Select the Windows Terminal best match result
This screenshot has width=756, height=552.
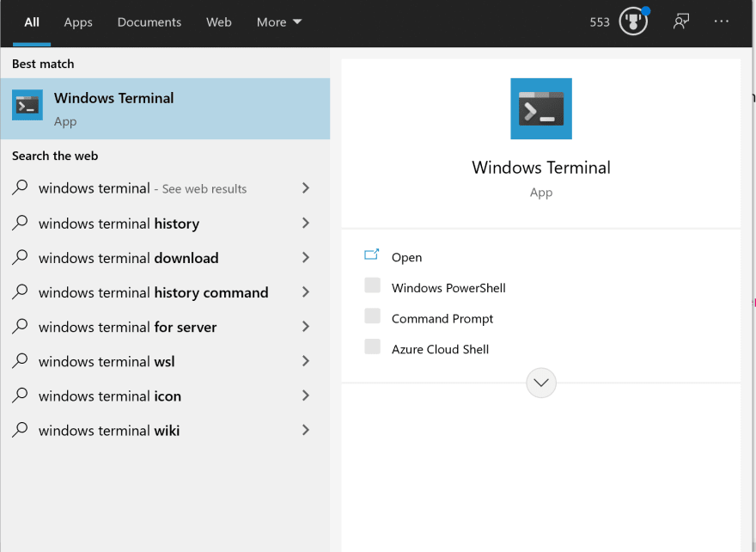pyautogui.click(x=165, y=109)
